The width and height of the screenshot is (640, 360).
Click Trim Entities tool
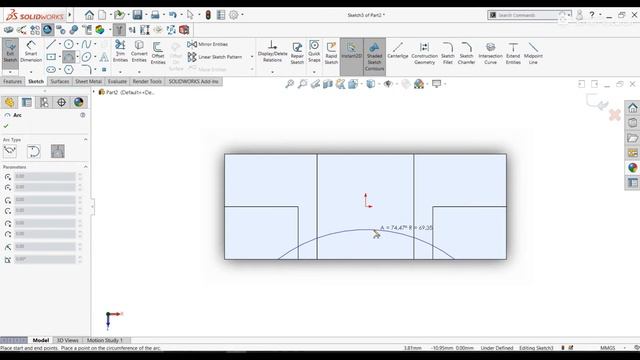[120, 51]
